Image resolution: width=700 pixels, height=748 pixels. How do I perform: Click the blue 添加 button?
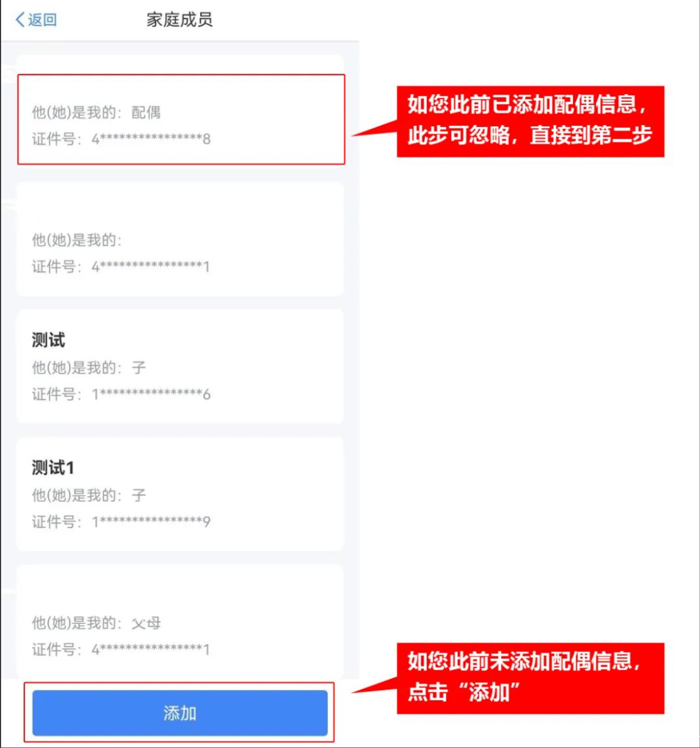point(180,713)
